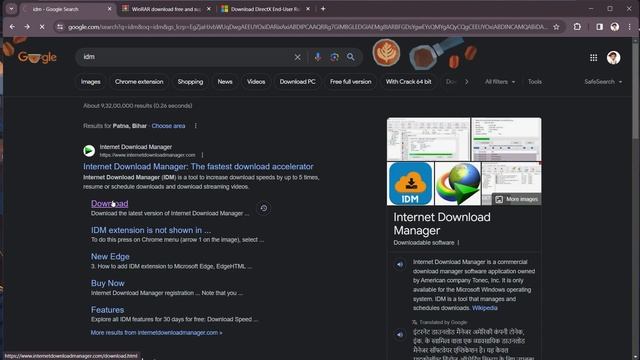Play Hindi translation audio speaker icon

pyautogui.click(x=400, y=335)
